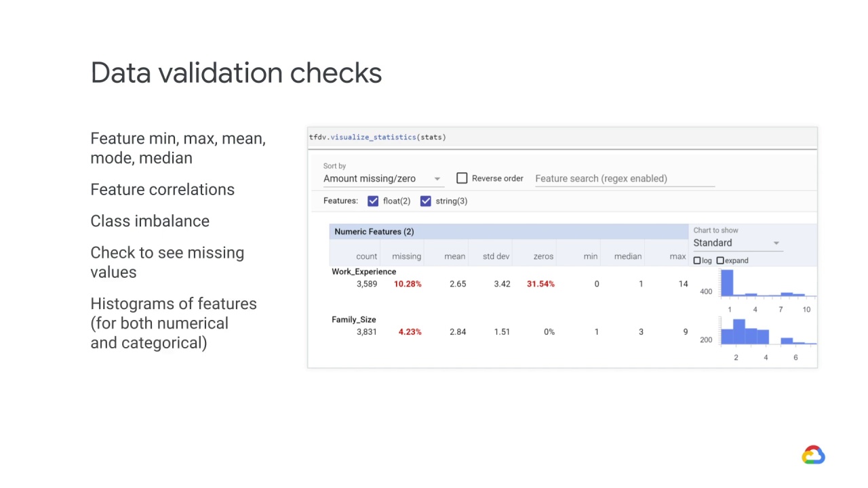Click the tfdv.visualize_statistics code cell

(x=378, y=138)
